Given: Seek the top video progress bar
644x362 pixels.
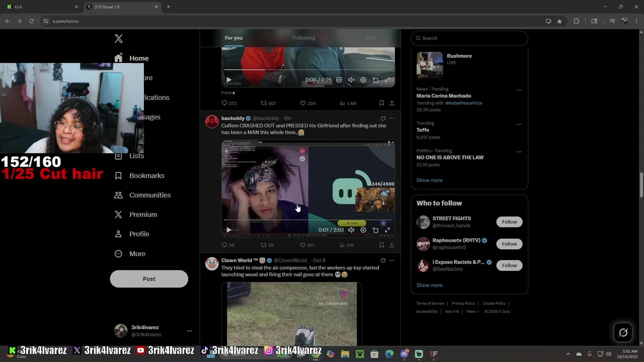Looking at the screenshot, I should point(308,70).
